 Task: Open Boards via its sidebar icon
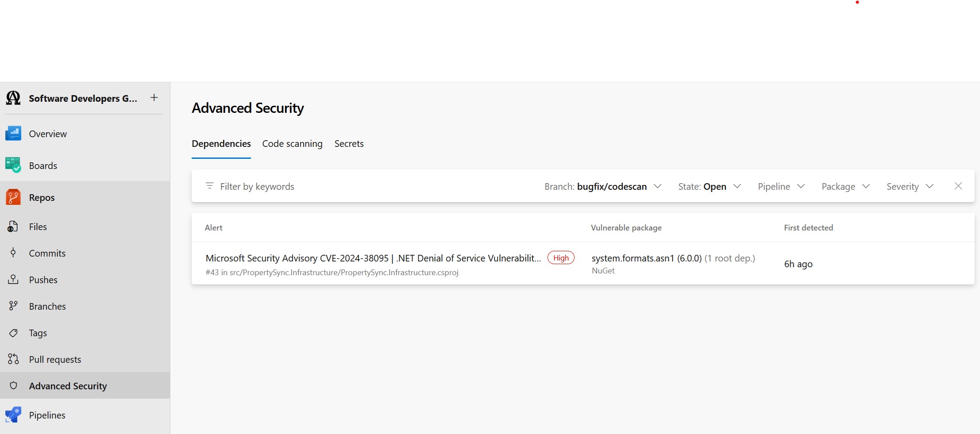(13, 165)
